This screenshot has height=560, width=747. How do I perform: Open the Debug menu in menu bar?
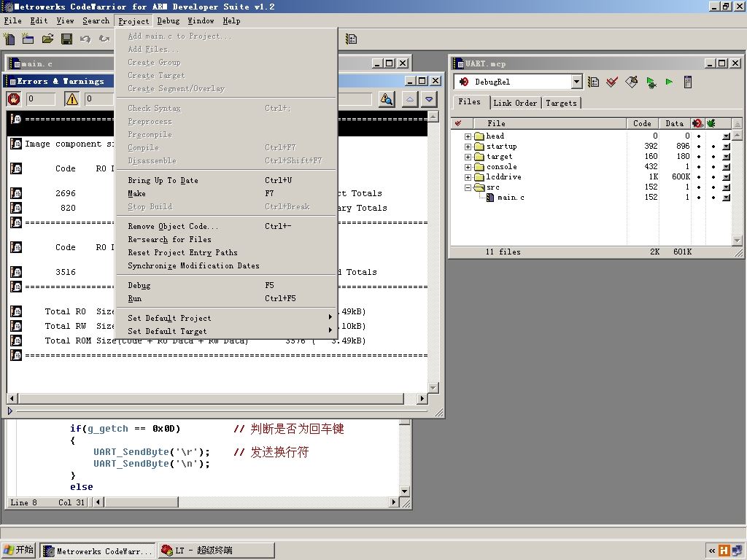point(169,21)
